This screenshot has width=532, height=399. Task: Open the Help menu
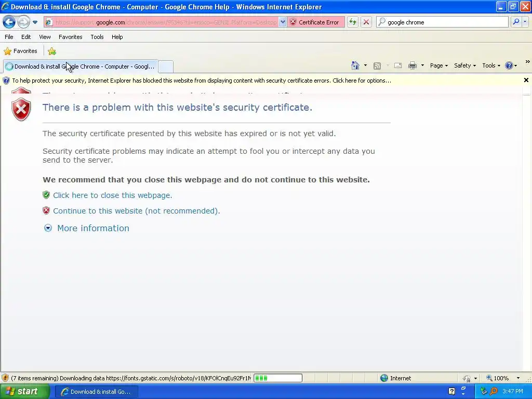click(x=117, y=37)
